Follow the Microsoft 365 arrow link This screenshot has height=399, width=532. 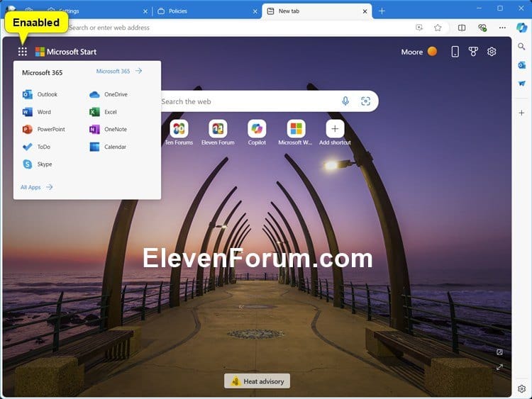(119, 71)
